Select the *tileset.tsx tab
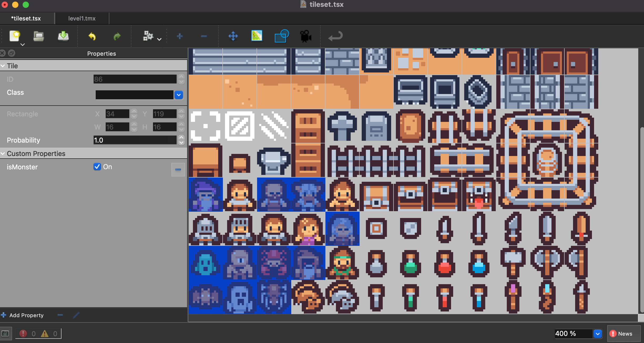This screenshot has width=644, height=343. tap(26, 18)
